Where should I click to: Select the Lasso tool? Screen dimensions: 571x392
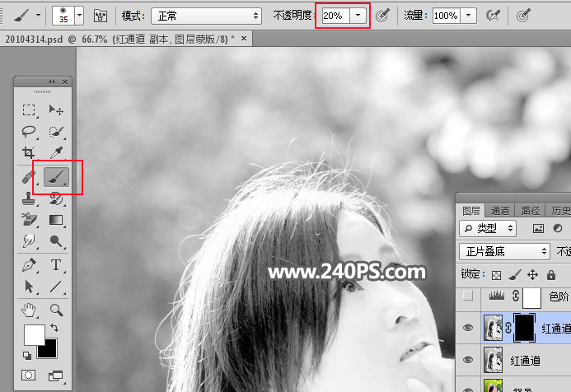pos(29,131)
